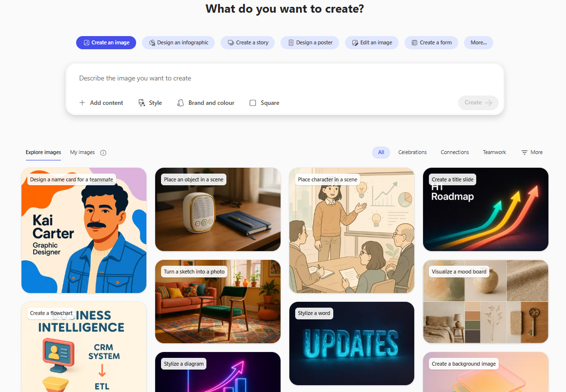Click the info icon beside My images
Image resolution: width=566 pixels, height=392 pixels.
coord(103,152)
